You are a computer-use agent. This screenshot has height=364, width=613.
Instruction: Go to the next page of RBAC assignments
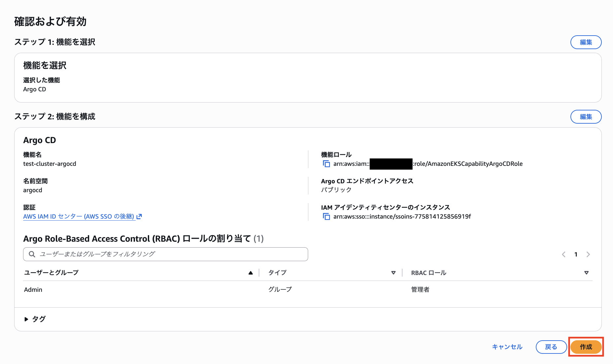[x=588, y=254]
